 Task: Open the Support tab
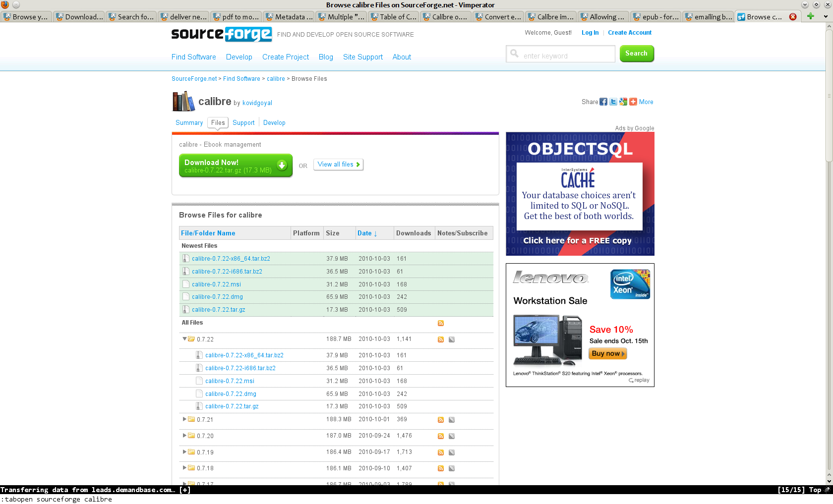[x=243, y=123]
